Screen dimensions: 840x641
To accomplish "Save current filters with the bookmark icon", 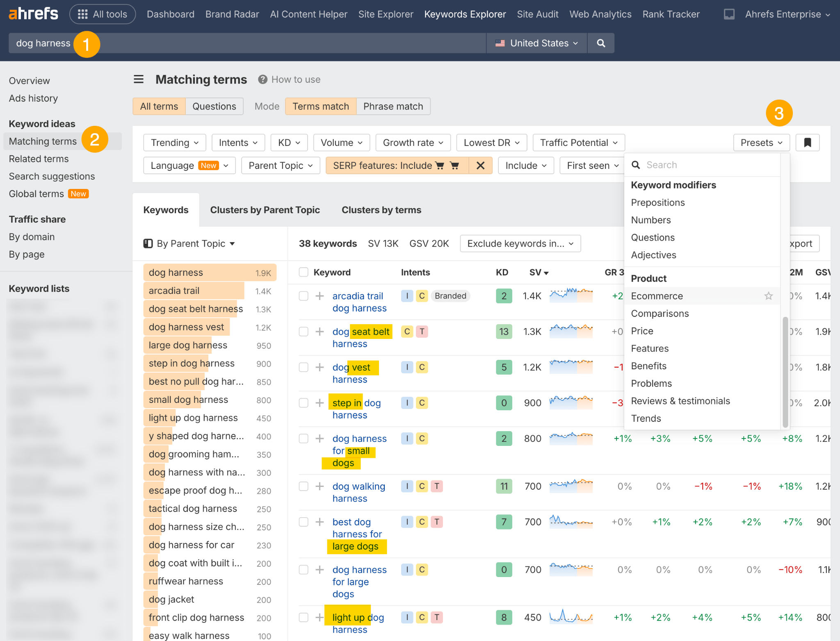I will (x=807, y=142).
